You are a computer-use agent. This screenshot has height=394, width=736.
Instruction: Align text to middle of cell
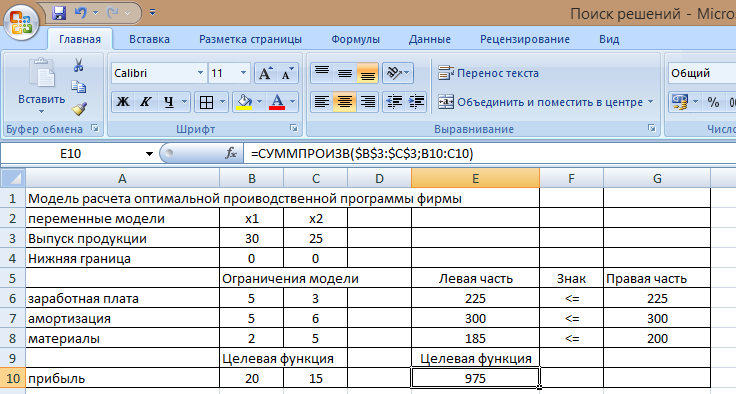click(x=345, y=73)
